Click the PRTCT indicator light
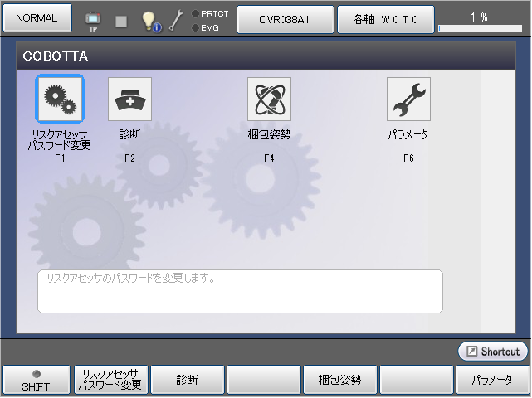 coord(195,13)
